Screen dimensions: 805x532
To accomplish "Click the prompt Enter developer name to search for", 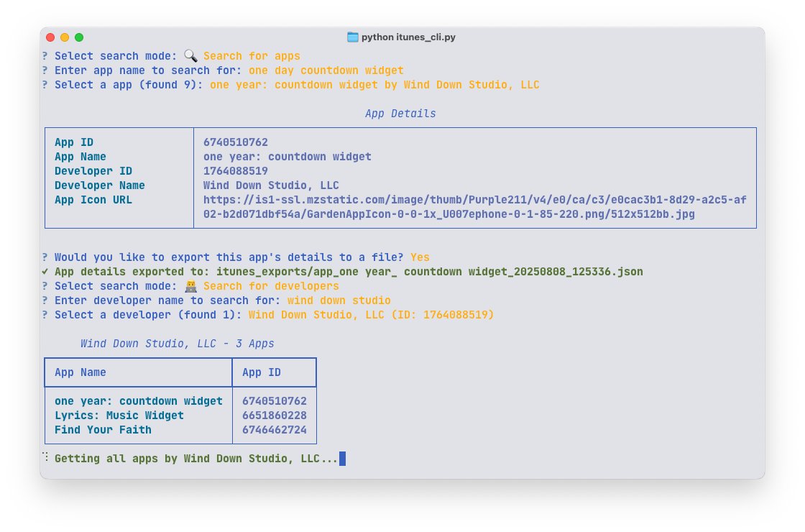I will tap(168, 301).
